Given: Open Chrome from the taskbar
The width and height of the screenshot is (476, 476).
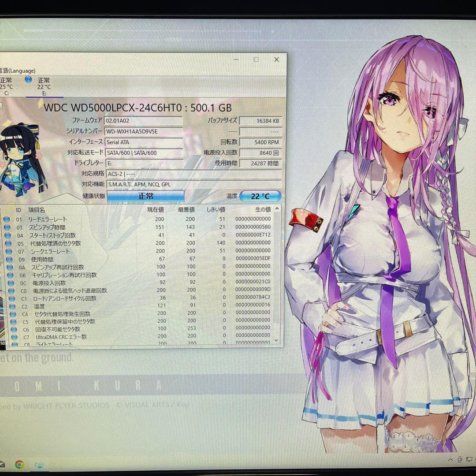Looking at the screenshot, I should pyautogui.click(x=19, y=465).
